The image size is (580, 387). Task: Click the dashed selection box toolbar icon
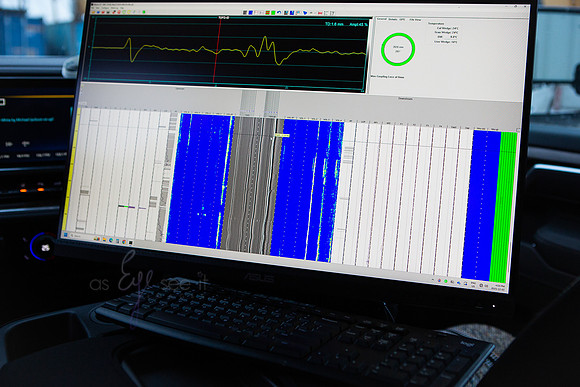[326, 13]
